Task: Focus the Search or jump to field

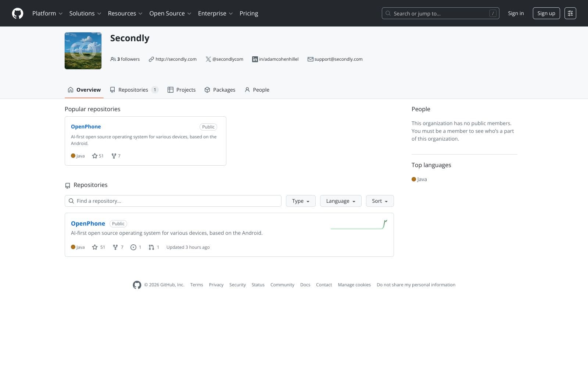Action: point(440,13)
